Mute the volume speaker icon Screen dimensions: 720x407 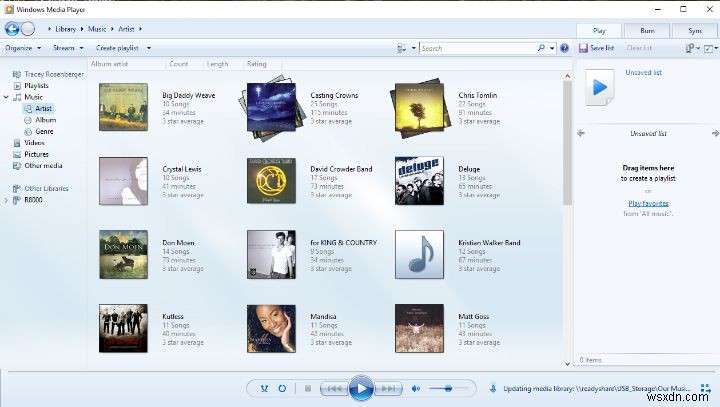(416, 389)
